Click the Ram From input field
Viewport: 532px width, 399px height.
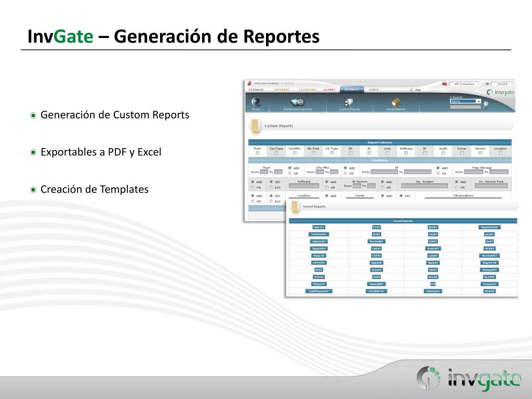(x=264, y=172)
